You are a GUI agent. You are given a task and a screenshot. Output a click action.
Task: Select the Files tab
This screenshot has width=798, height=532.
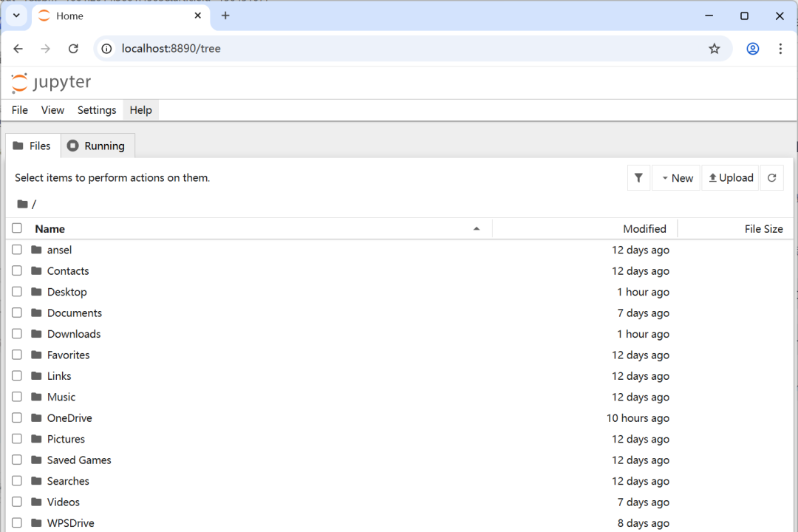33,146
